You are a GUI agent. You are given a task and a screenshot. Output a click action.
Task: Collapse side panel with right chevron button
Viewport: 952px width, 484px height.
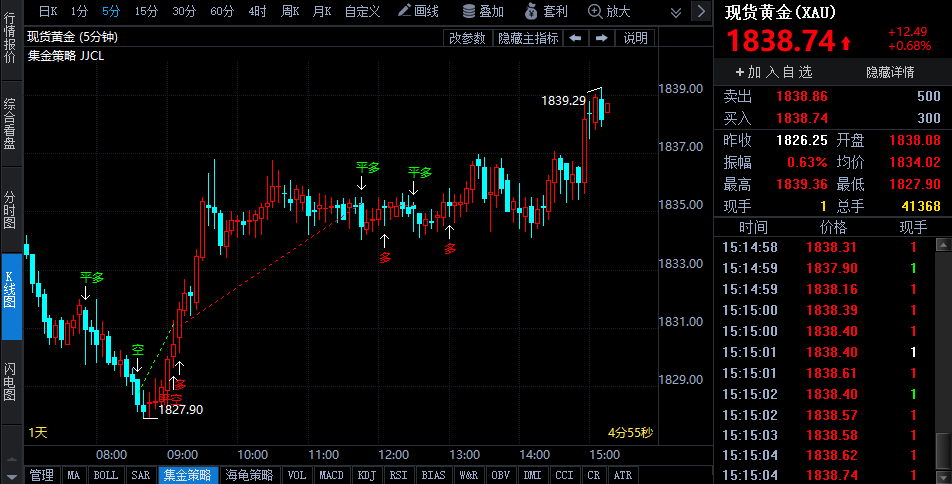[700, 11]
